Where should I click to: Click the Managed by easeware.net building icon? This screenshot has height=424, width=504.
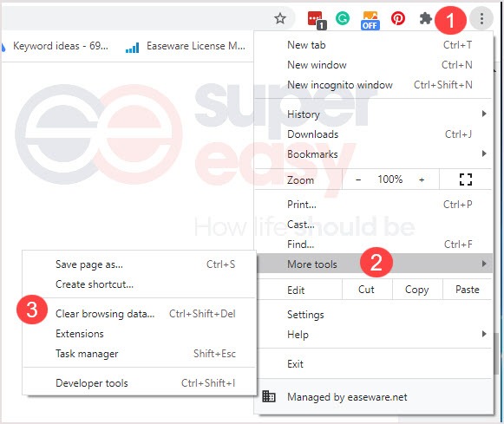269,396
